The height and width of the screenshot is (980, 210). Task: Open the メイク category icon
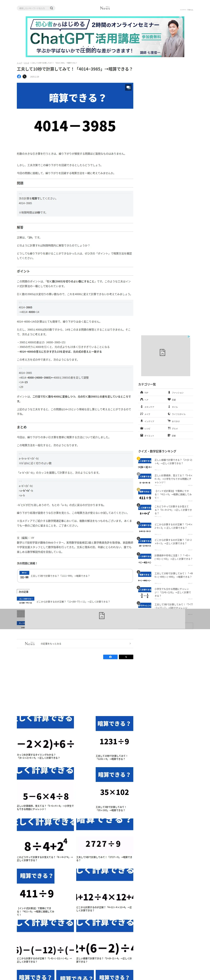[x=142, y=414]
